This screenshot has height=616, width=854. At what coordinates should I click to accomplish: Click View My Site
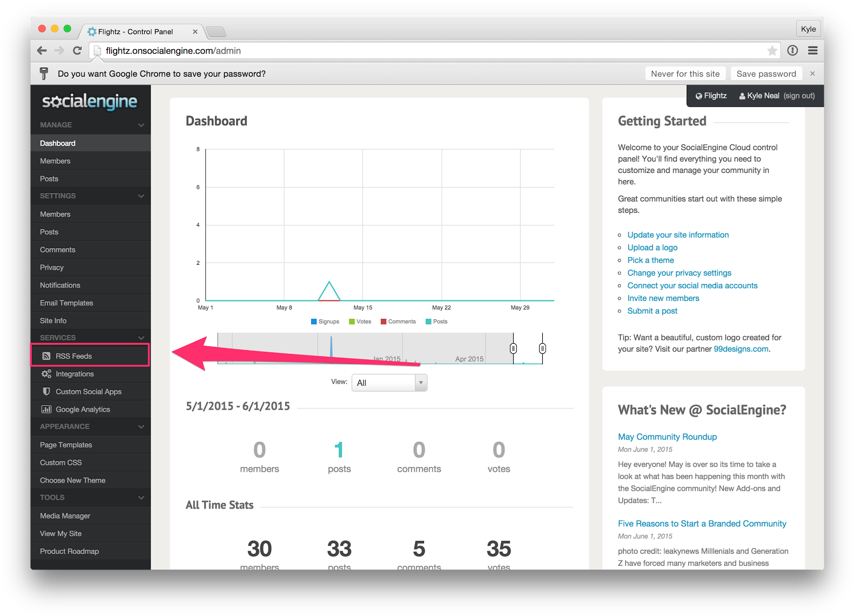[x=90, y=533]
